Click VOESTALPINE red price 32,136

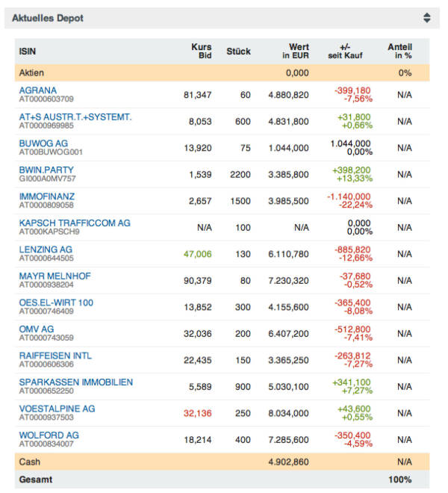pos(197,413)
